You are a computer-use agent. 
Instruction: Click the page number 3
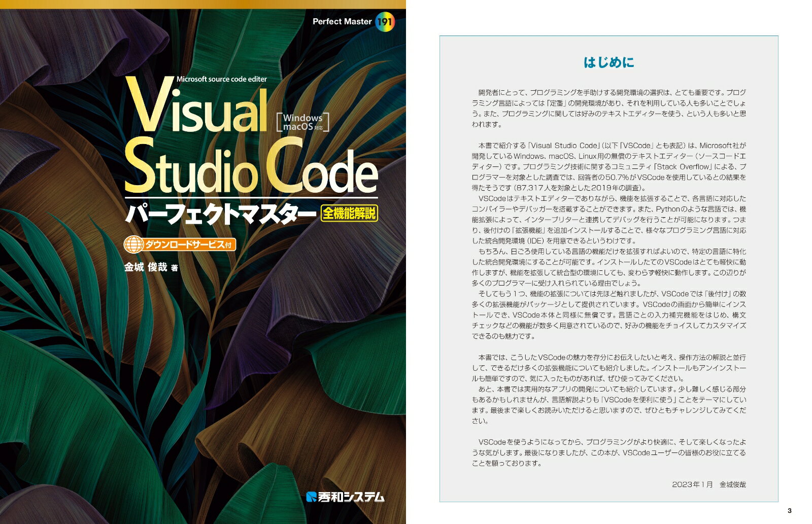(789, 510)
